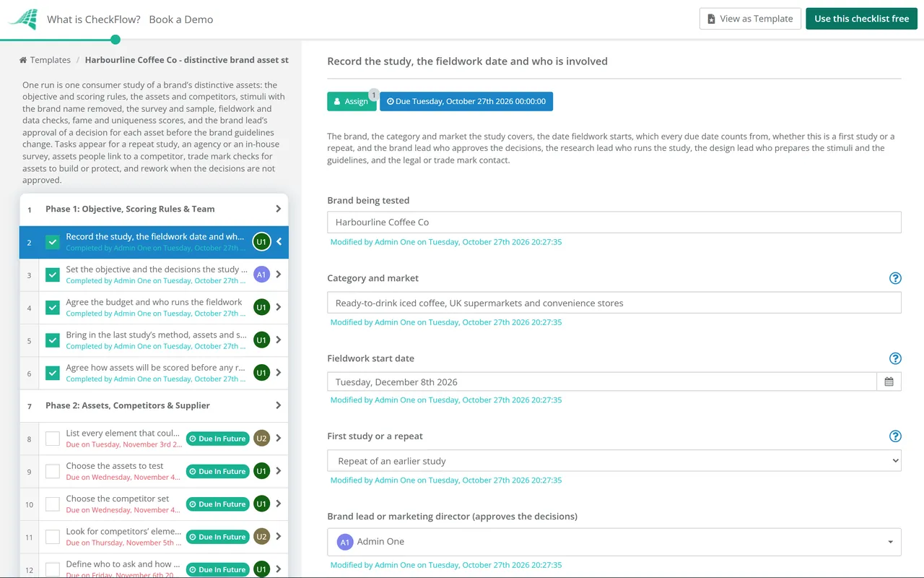Check the Look for competitors' elements checkbox
924x578 pixels.
pyautogui.click(x=53, y=537)
